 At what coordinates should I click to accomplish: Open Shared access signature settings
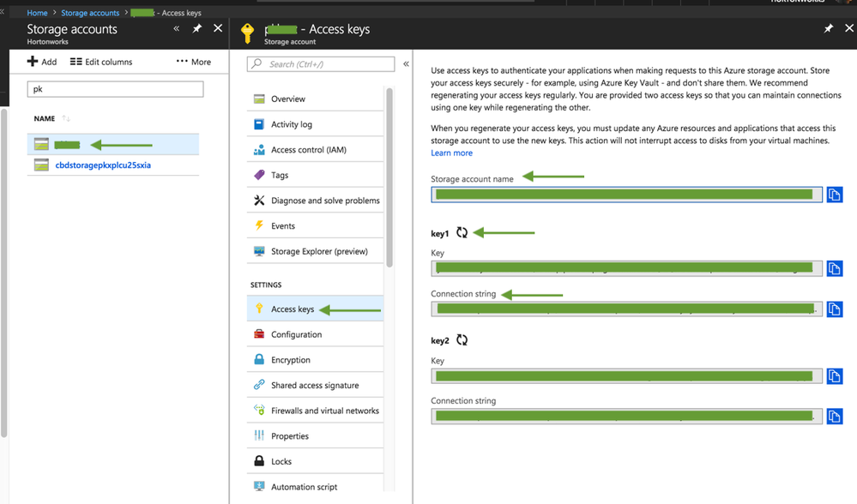pos(315,386)
